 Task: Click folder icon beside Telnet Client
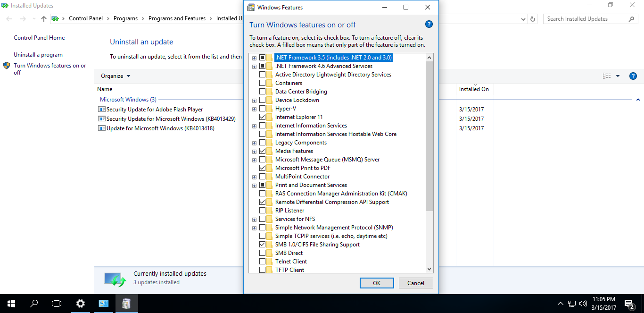[269, 262]
